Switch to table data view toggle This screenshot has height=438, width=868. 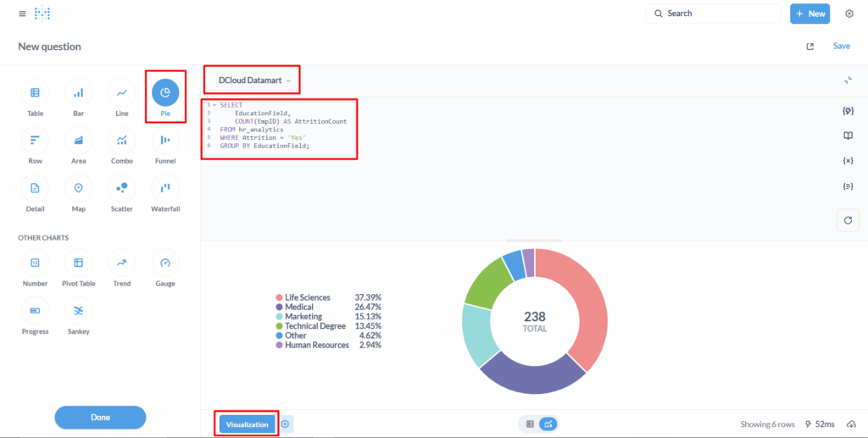530,424
